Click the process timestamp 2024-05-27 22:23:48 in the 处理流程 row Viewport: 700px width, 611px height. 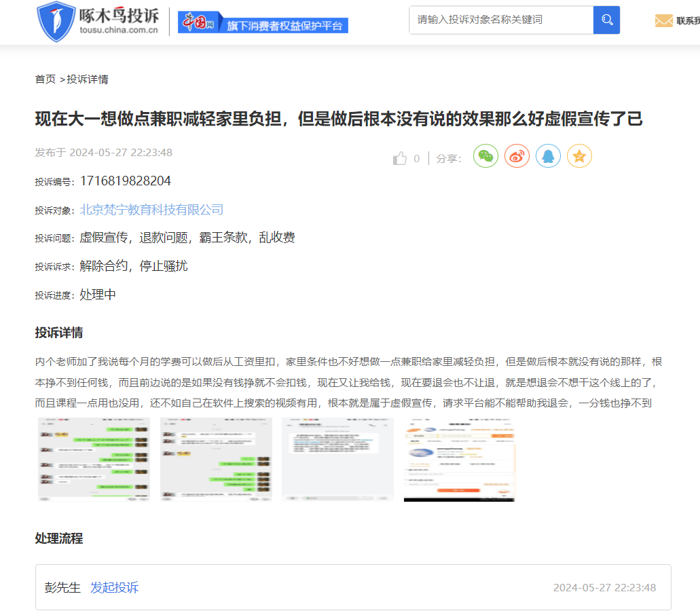604,588
